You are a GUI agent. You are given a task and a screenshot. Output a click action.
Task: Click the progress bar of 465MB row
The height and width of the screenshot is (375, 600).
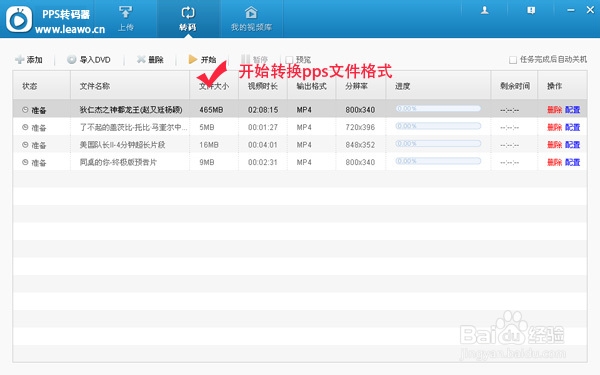pos(438,109)
